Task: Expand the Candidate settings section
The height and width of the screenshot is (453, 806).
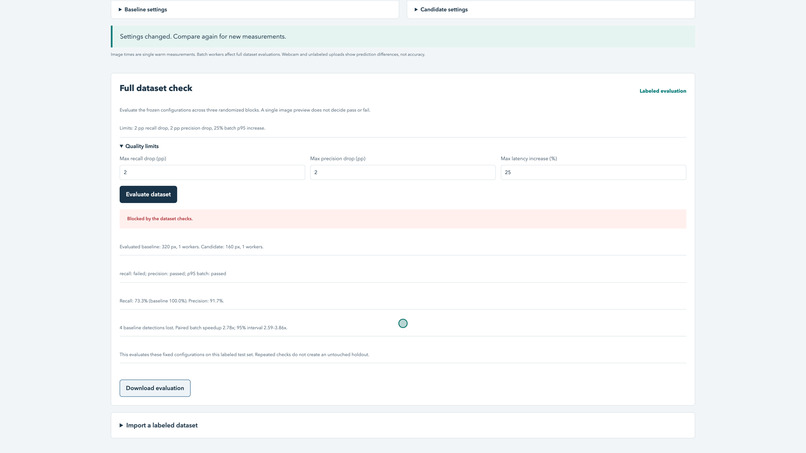Action: coord(441,9)
